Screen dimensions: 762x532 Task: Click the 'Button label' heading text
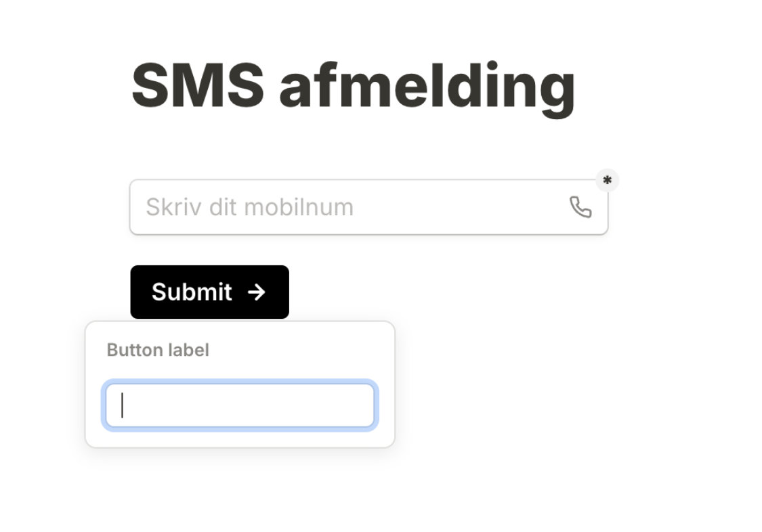158,350
